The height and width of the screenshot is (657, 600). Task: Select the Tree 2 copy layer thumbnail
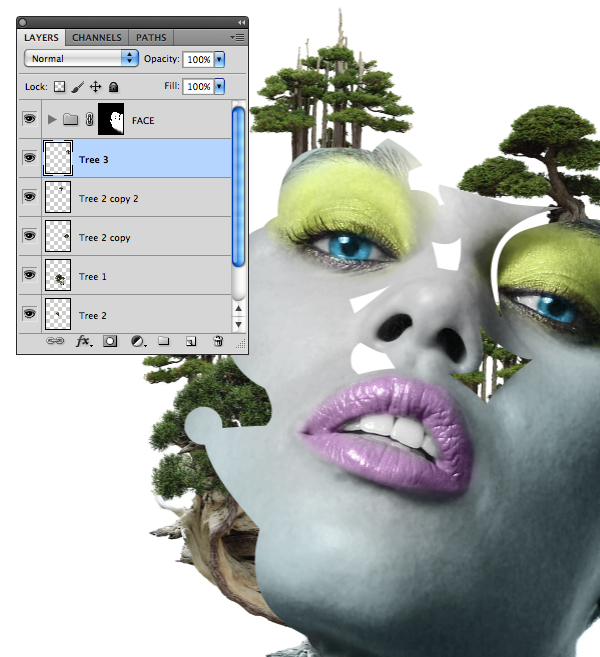click(x=58, y=236)
